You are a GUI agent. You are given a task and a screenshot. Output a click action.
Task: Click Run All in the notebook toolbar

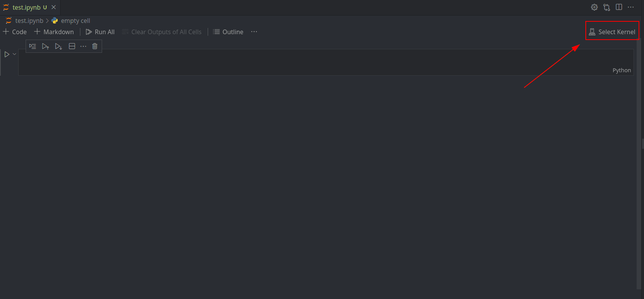[100, 32]
